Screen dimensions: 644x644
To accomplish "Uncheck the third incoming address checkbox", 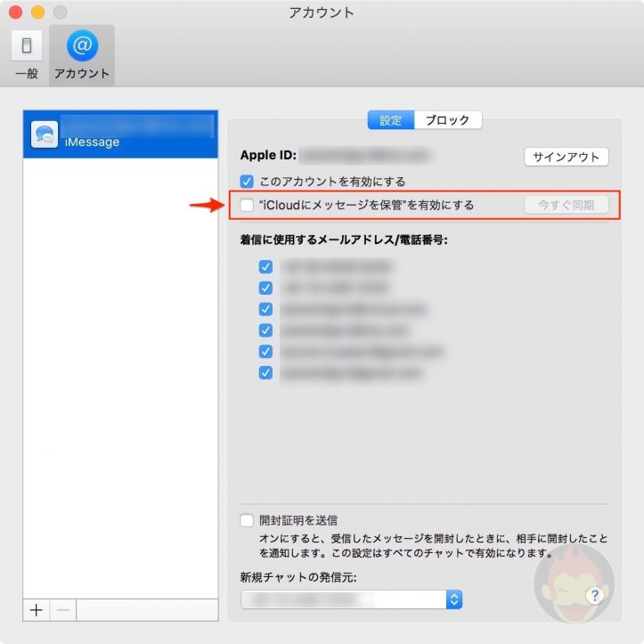I will pos(265,309).
